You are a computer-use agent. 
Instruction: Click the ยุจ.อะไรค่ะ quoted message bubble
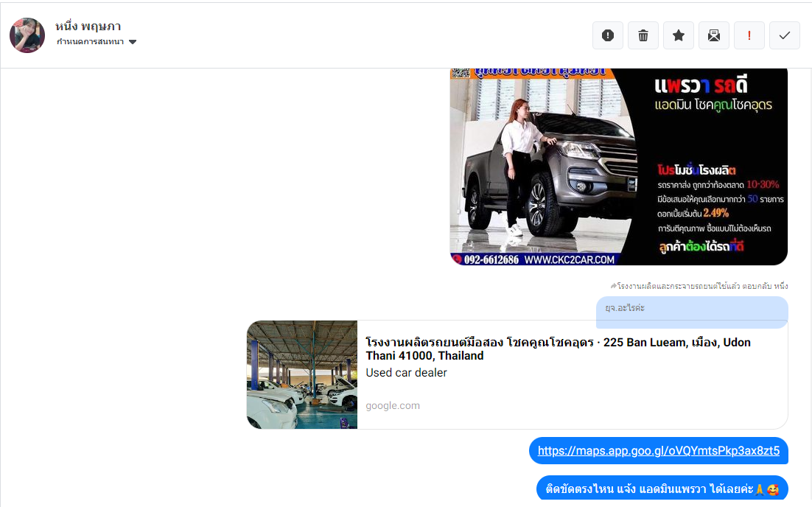click(692, 312)
